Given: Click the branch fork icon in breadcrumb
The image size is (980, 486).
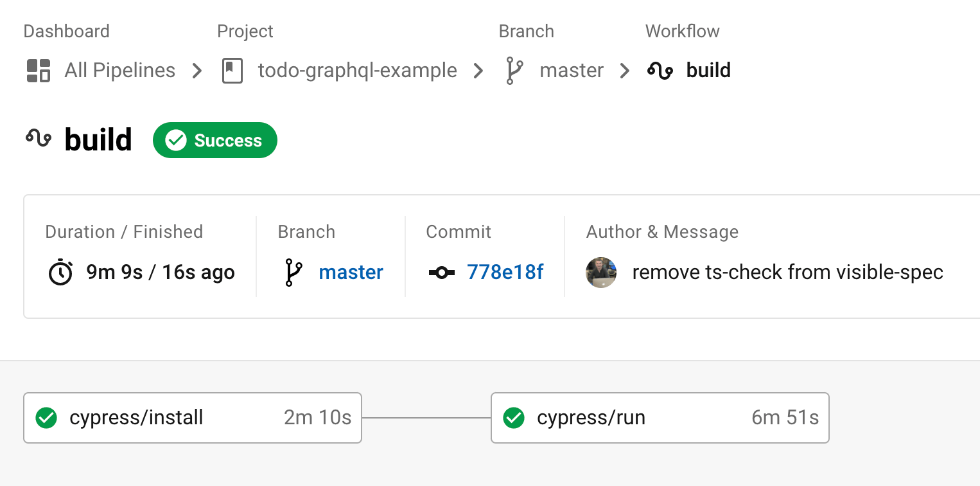Looking at the screenshot, I should click(x=514, y=71).
